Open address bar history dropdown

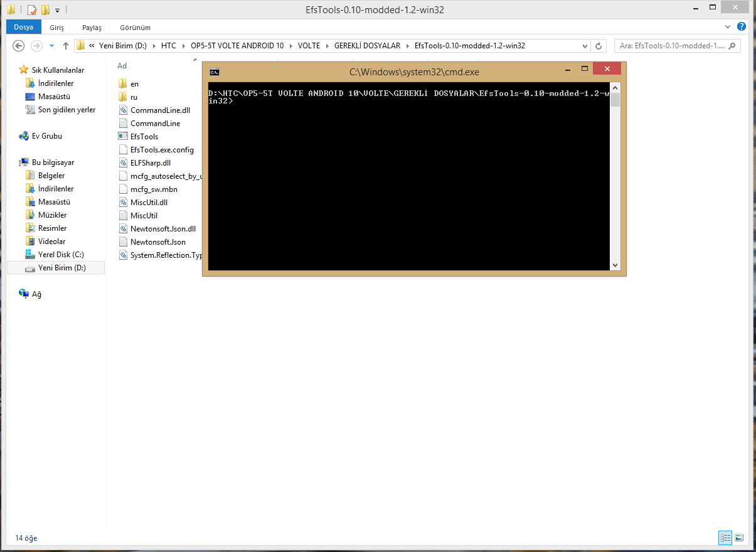click(585, 46)
